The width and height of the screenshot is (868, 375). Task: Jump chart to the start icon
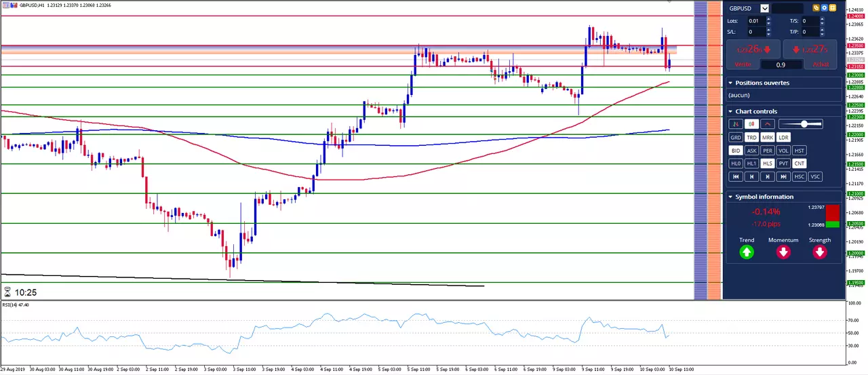tap(736, 176)
